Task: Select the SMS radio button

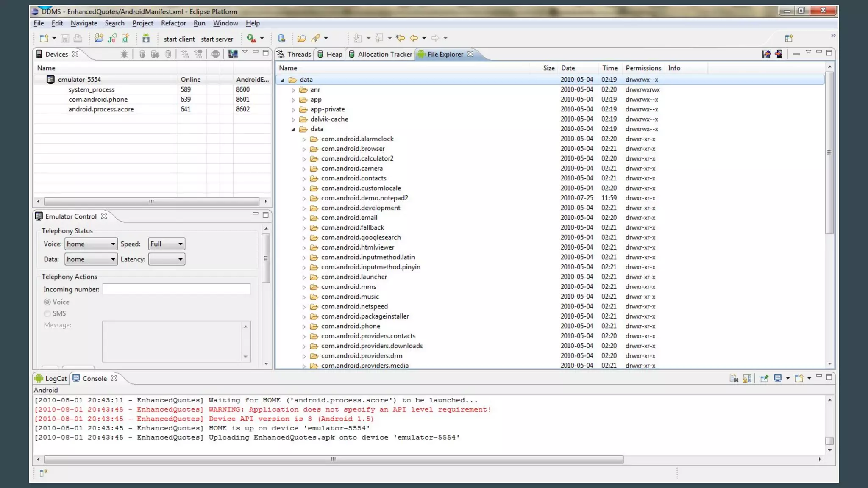Action: click(x=47, y=313)
